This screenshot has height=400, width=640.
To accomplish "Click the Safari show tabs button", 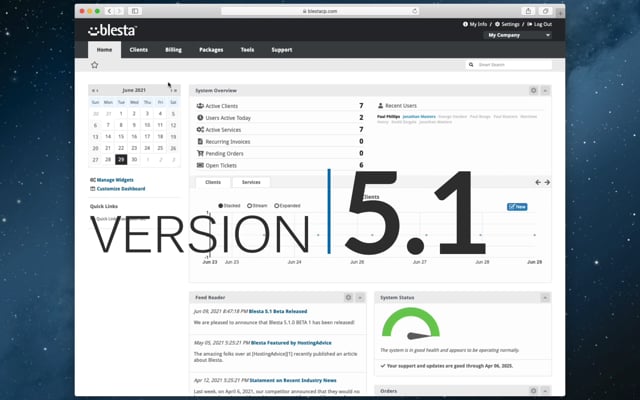I will 546,11.
